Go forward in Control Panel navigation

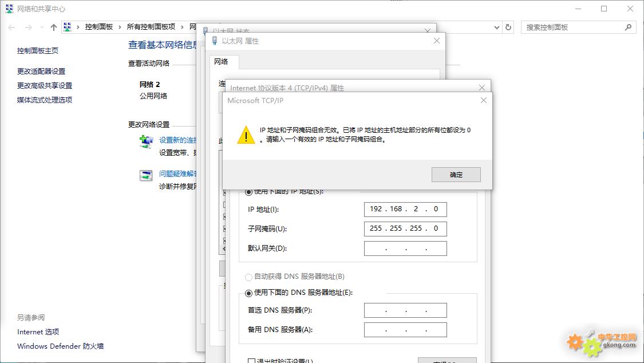click(29, 27)
